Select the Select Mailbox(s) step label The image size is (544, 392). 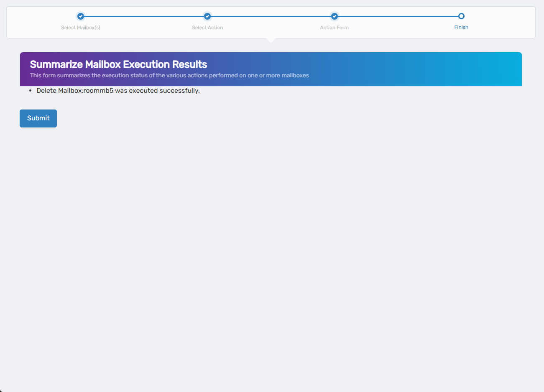[80, 27]
